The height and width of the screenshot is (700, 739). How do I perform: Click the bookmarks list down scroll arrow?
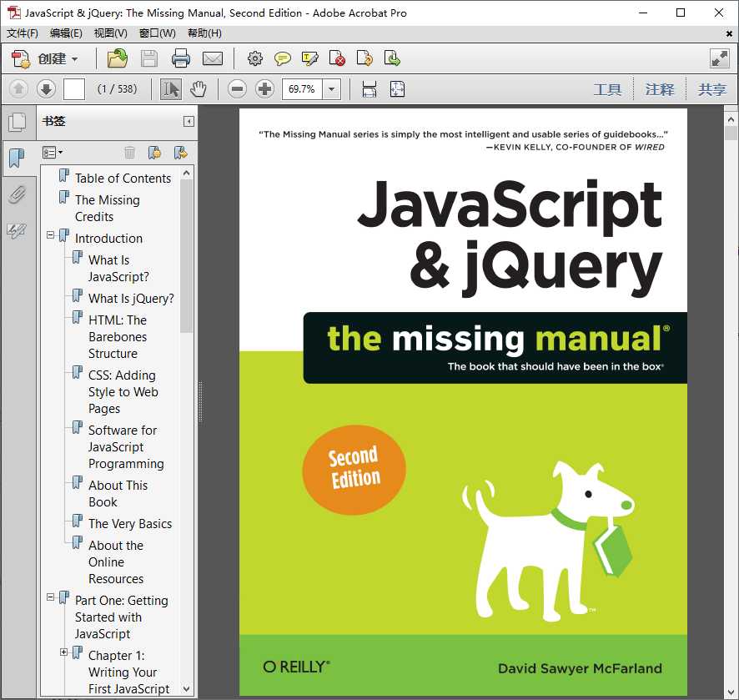pyautogui.click(x=187, y=688)
